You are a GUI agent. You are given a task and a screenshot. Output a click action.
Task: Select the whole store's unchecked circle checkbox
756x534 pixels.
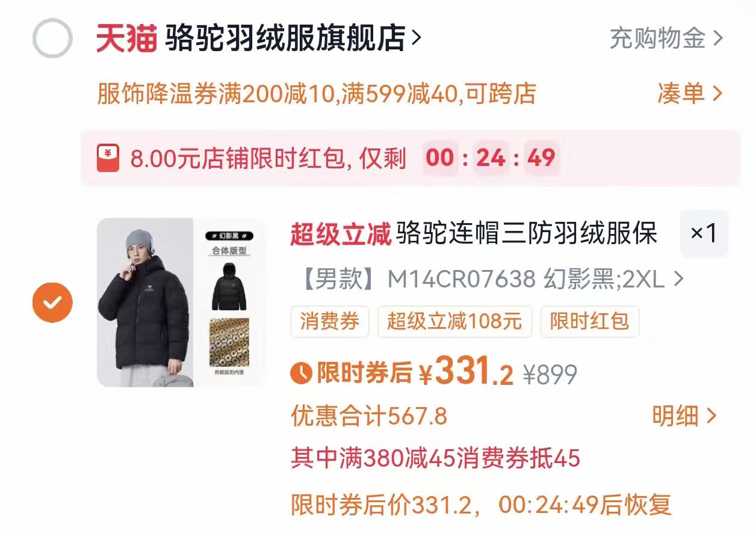click(x=52, y=38)
